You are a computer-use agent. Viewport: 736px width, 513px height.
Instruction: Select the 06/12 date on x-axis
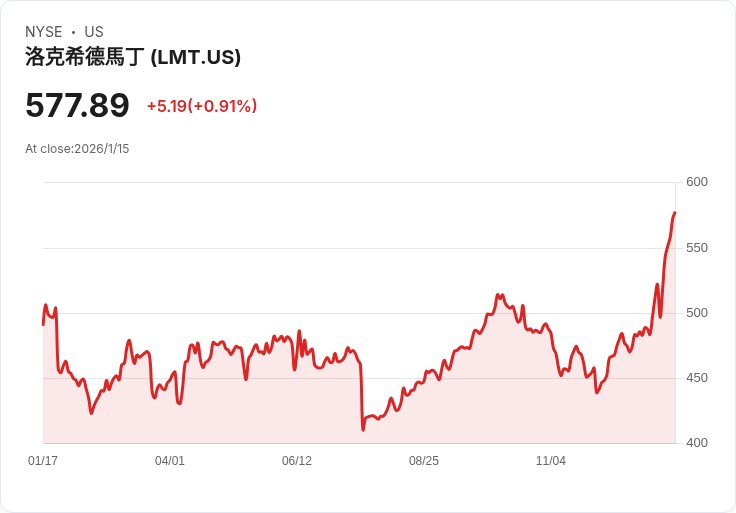point(297,461)
